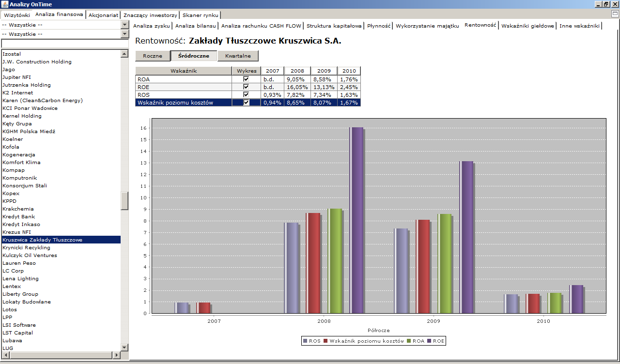Click the company list scroll-down arrow
This screenshot has height=364, width=620.
click(x=124, y=348)
